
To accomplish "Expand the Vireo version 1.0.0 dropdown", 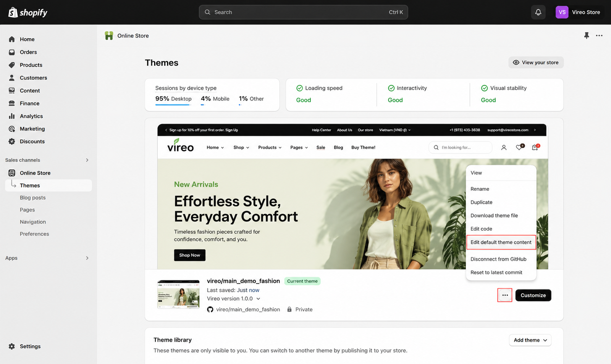I will pyautogui.click(x=258, y=299).
